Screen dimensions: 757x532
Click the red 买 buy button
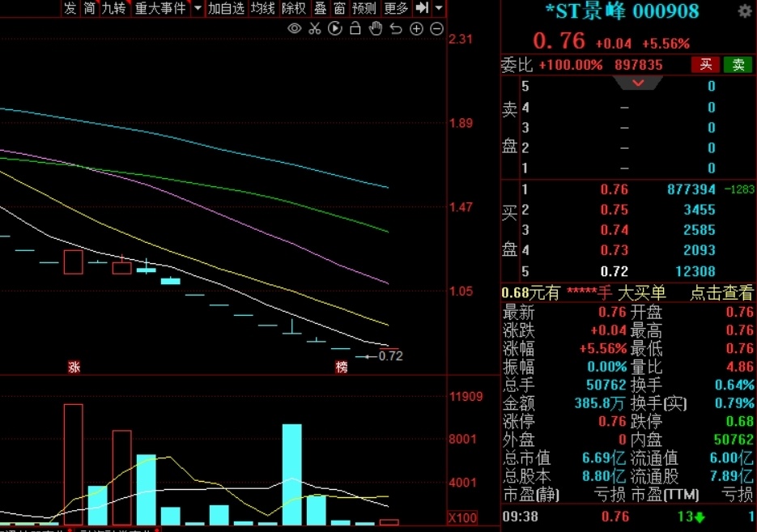pyautogui.click(x=706, y=64)
